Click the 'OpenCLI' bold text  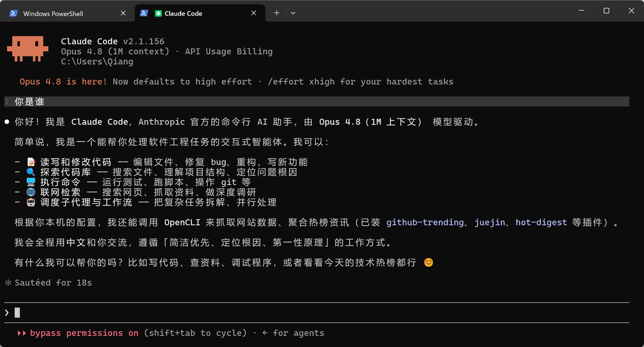pyautogui.click(x=182, y=222)
